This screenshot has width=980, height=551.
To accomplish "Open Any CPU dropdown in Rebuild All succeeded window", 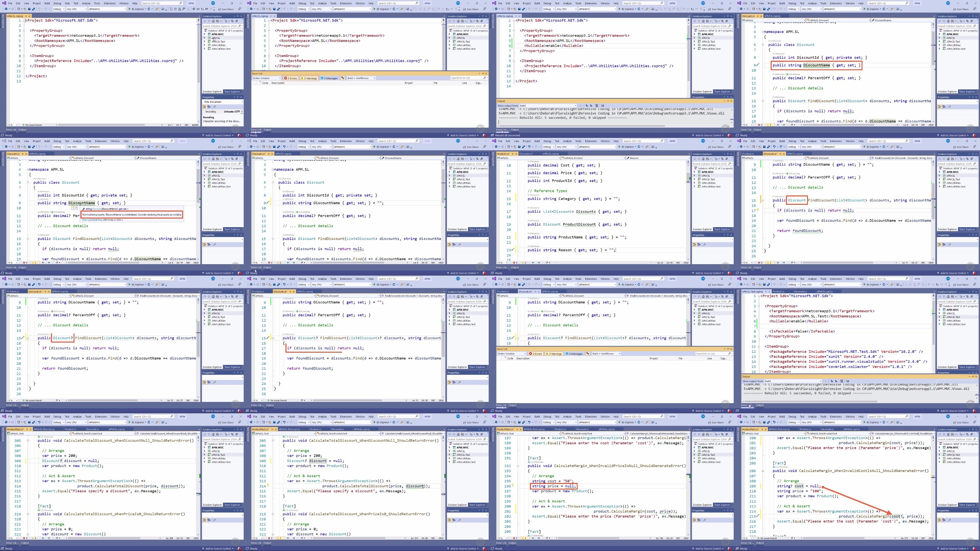I will (x=567, y=9).
